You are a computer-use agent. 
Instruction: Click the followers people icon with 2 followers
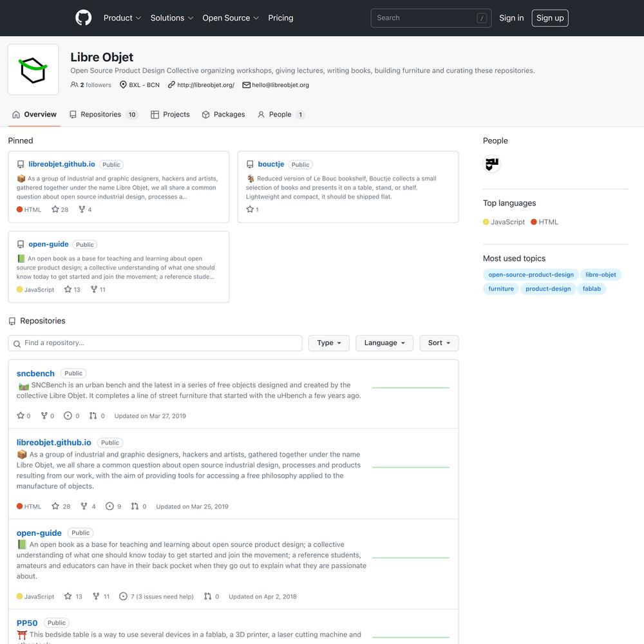click(x=74, y=84)
